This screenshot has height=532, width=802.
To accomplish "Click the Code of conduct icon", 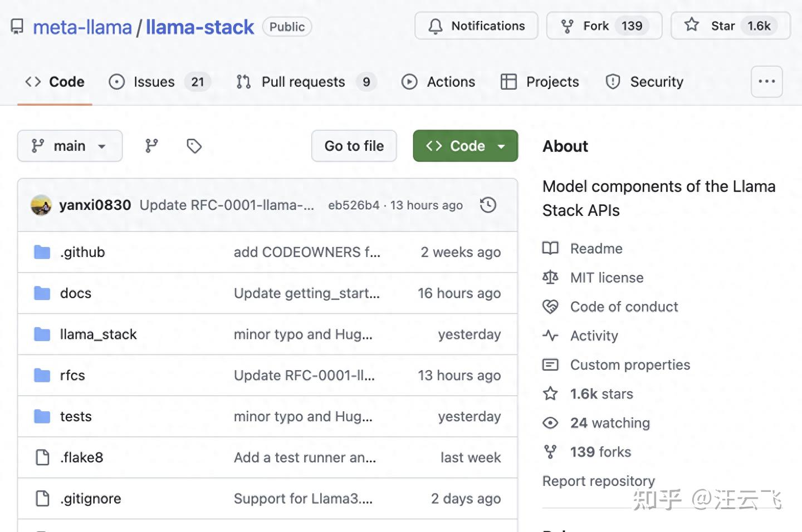I will click(x=550, y=307).
